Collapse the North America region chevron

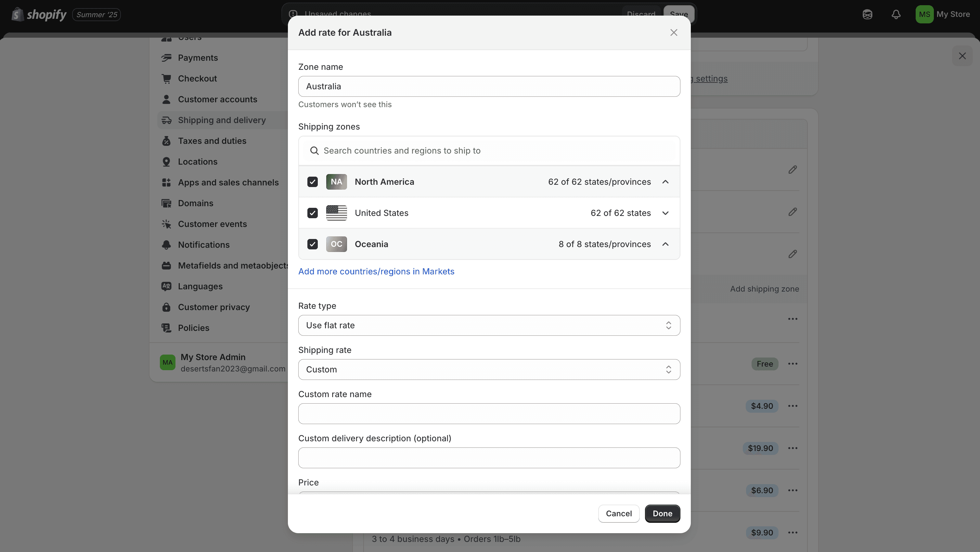(665, 182)
